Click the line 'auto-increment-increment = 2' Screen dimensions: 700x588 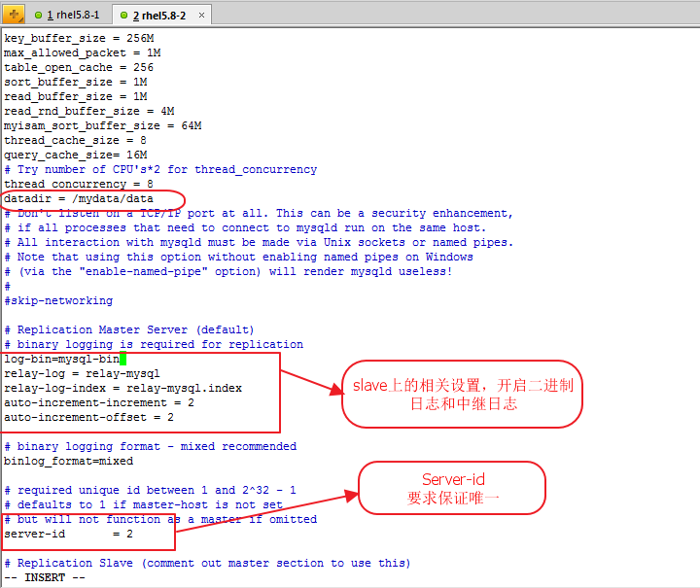99,403
